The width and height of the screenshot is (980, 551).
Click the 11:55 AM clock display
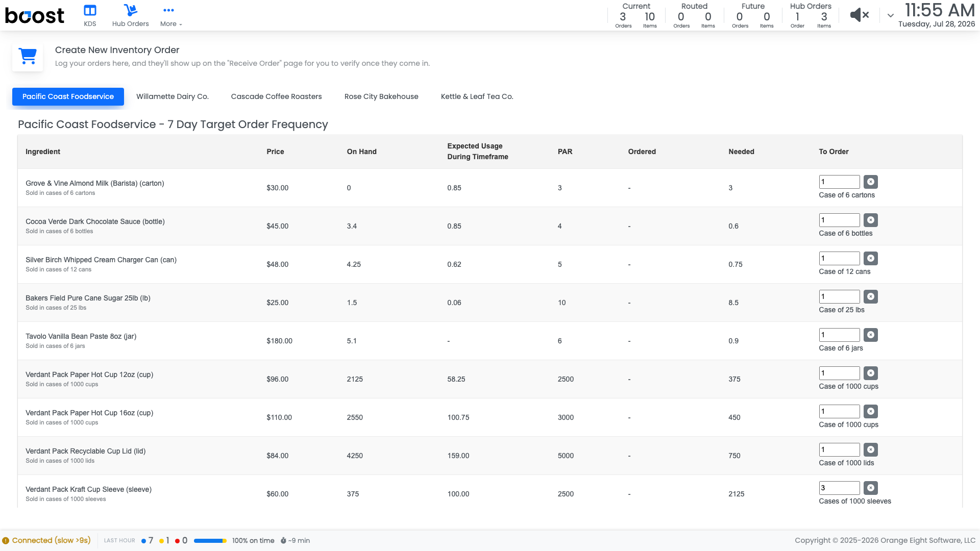(x=939, y=10)
